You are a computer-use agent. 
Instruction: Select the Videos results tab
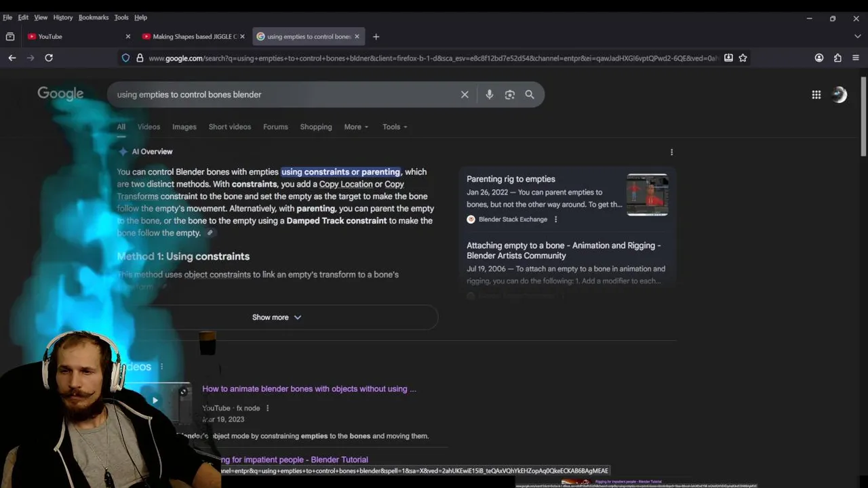click(149, 127)
